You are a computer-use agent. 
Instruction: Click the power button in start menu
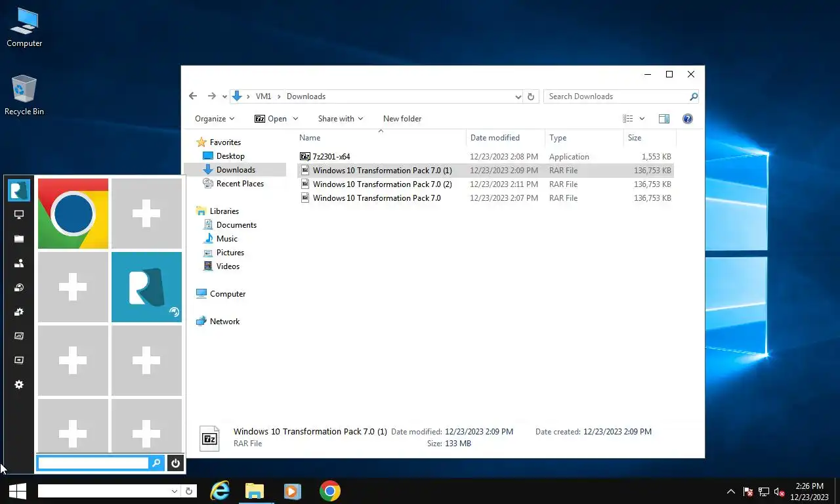tap(175, 463)
